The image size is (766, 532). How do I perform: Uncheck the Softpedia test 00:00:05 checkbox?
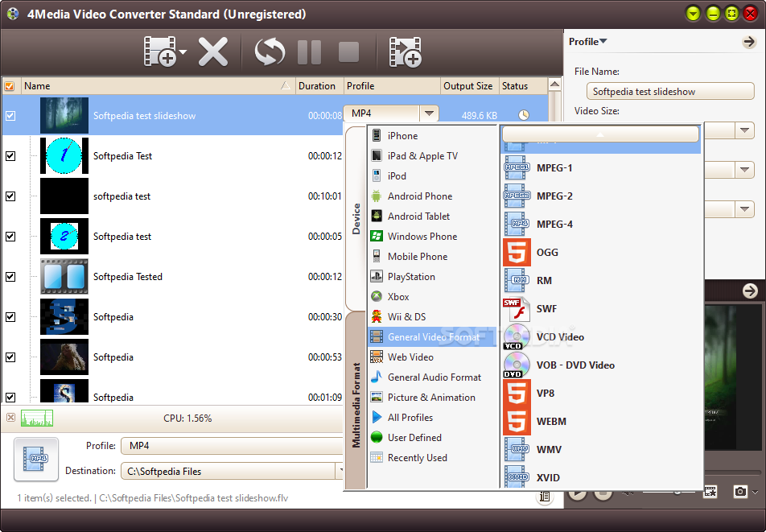(x=10, y=237)
